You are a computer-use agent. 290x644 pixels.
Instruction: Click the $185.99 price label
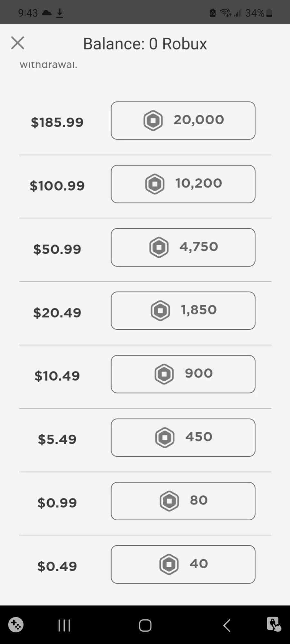click(57, 122)
